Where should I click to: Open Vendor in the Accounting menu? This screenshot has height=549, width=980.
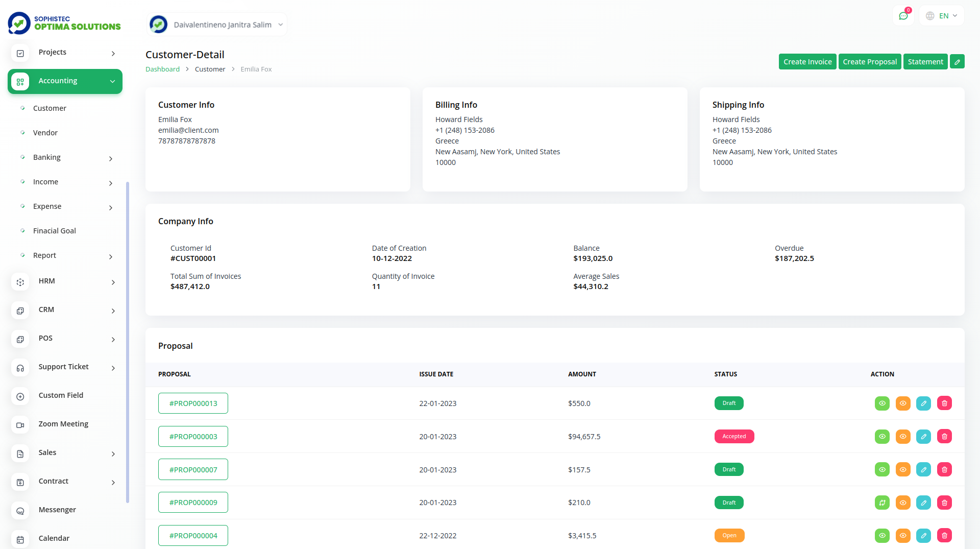(x=45, y=133)
